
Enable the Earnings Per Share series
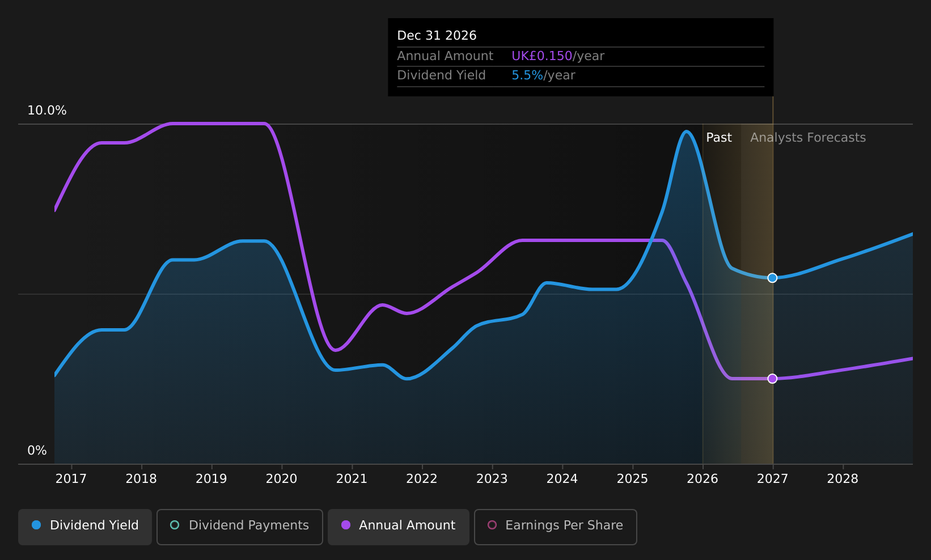point(556,527)
